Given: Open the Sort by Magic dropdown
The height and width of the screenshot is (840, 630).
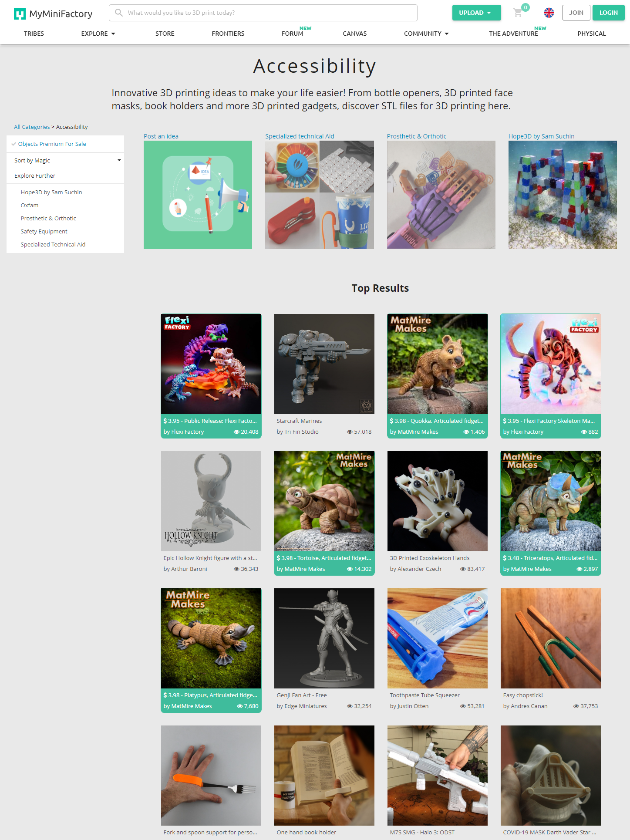Looking at the screenshot, I should click(x=65, y=161).
